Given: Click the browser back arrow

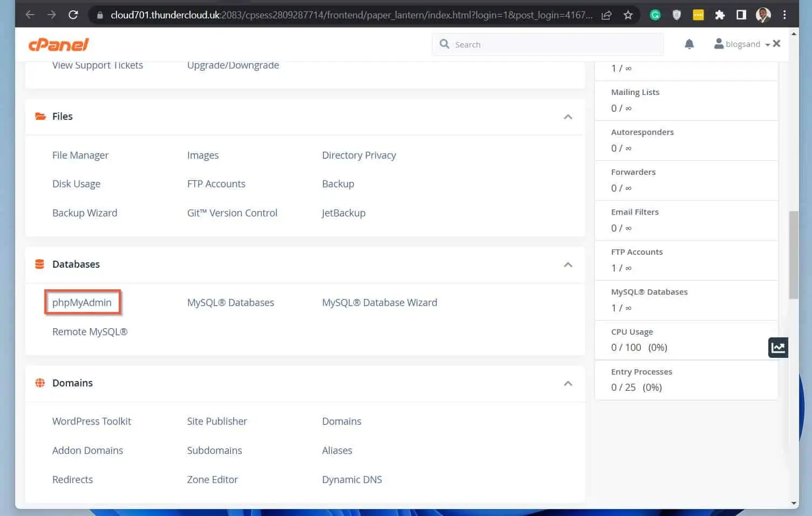Looking at the screenshot, I should [30, 15].
